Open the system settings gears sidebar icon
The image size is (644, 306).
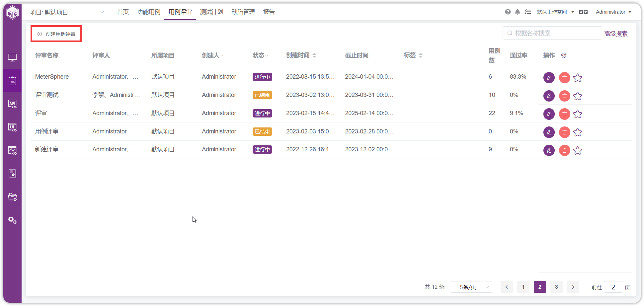12,220
